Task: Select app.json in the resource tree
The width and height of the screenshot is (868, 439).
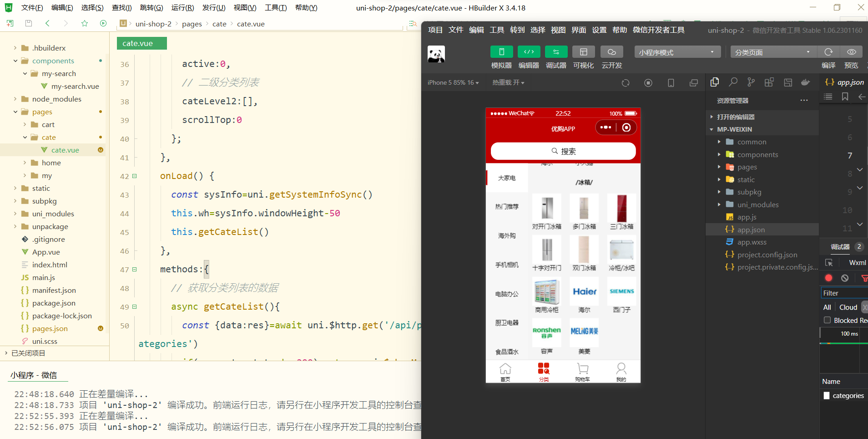Action: (751, 230)
